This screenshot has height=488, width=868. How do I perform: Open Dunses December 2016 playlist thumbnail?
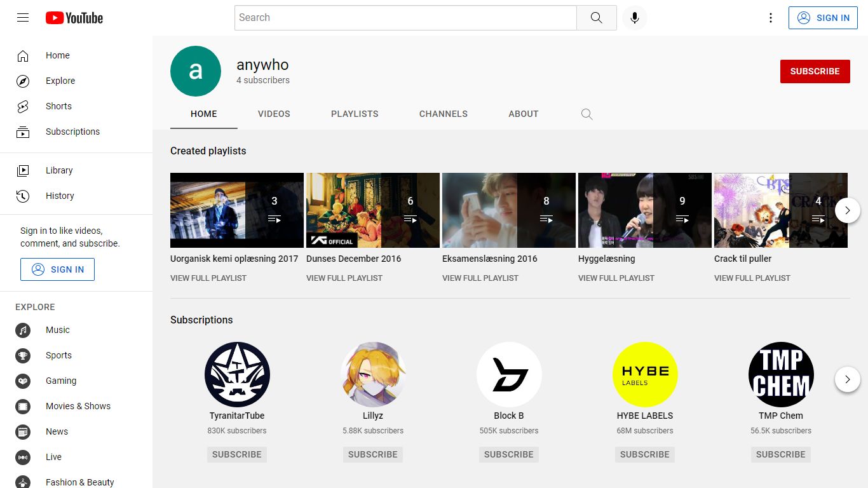click(373, 210)
